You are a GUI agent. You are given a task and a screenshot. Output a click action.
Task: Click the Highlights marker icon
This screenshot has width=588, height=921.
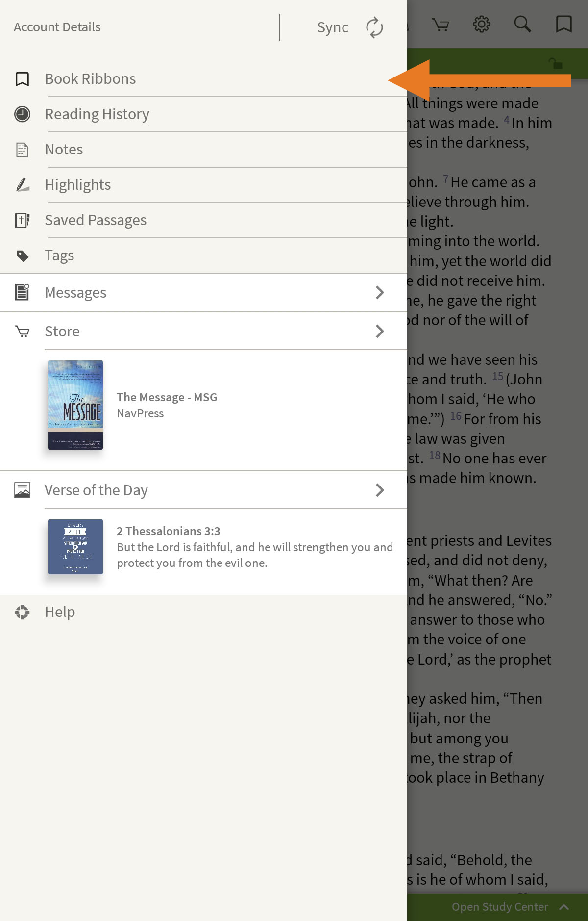22,185
